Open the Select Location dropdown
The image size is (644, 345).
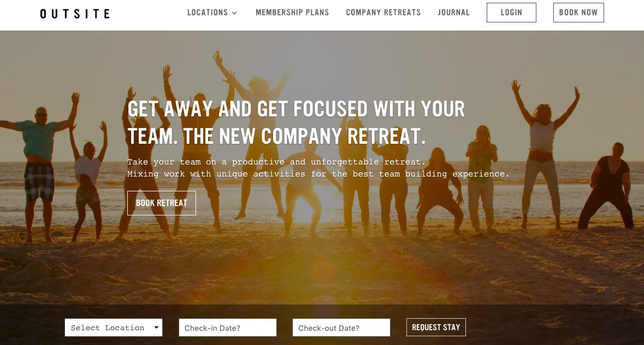(x=114, y=328)
